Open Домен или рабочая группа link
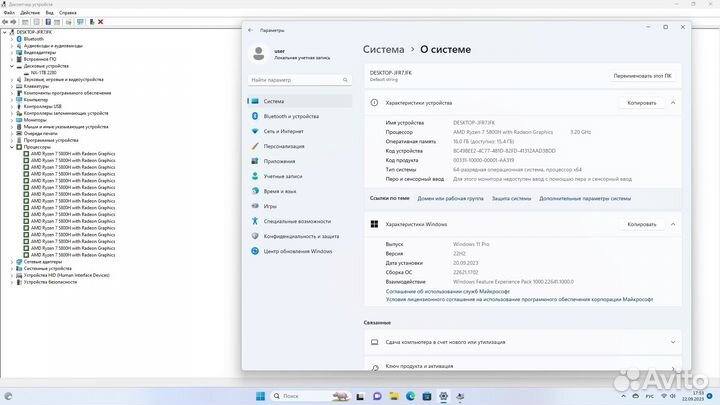The height and width of the screenshot is (405, 720). (x=450, y=199)
